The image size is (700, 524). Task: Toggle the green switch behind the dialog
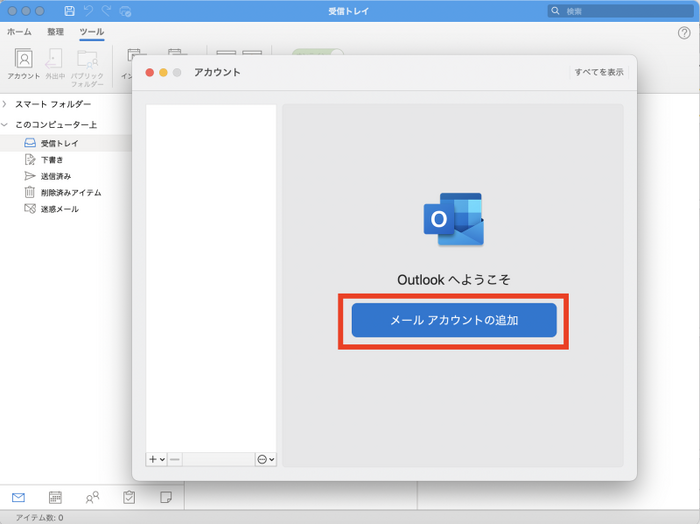318,53
